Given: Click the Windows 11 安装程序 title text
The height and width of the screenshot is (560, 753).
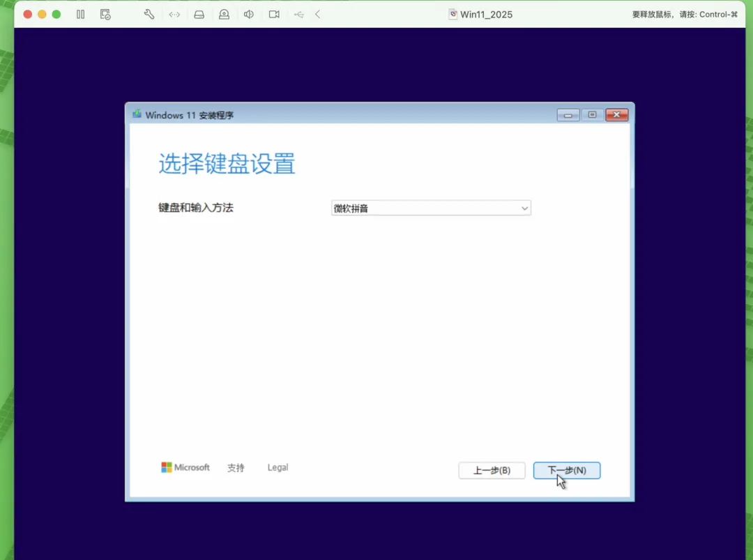Looking at the screenshot, I should [x=189, y=115].
